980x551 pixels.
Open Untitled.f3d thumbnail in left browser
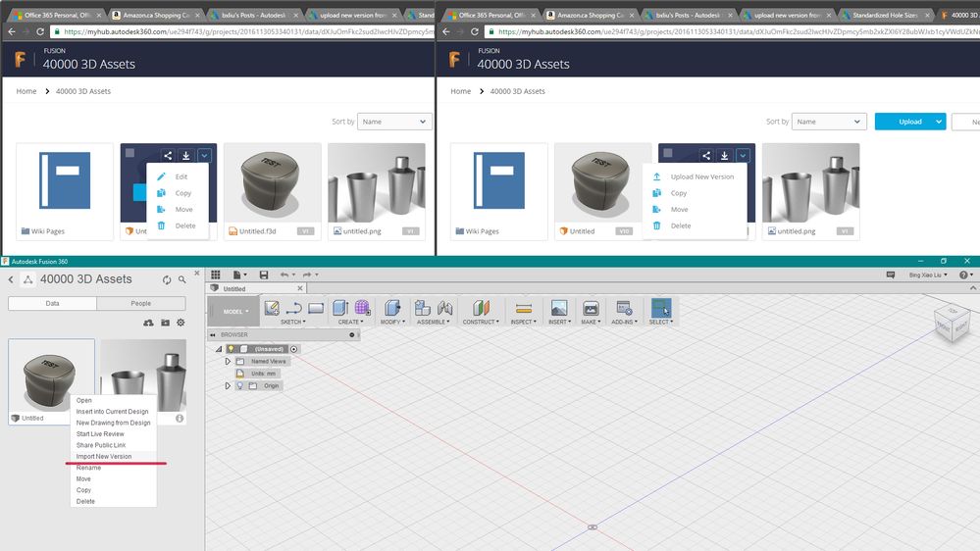coord(273,183)
